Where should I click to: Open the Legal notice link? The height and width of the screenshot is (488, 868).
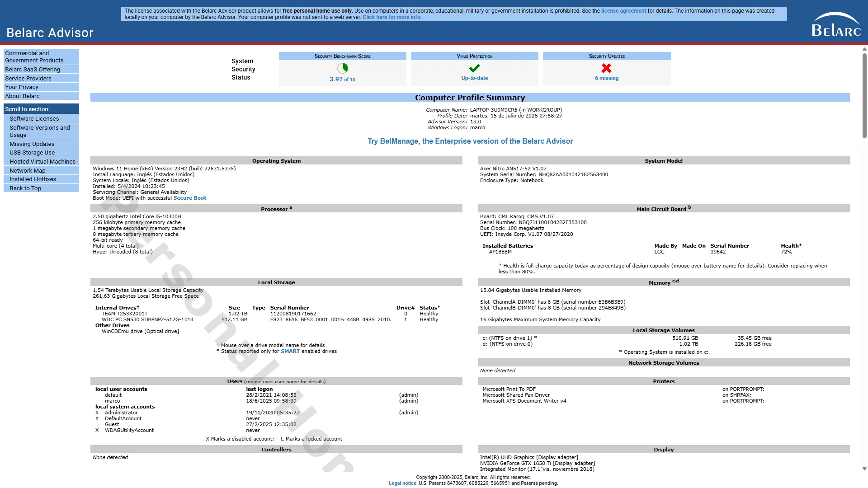402,483
